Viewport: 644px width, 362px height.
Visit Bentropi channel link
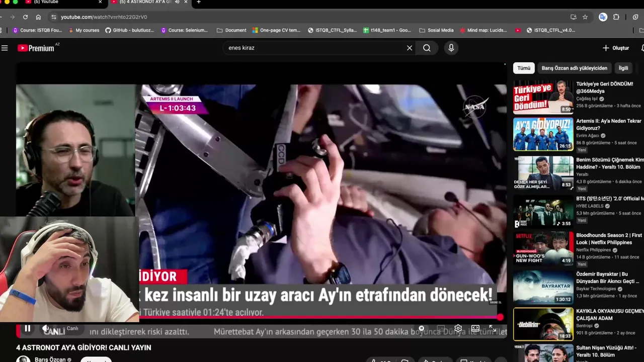point(585,326)
